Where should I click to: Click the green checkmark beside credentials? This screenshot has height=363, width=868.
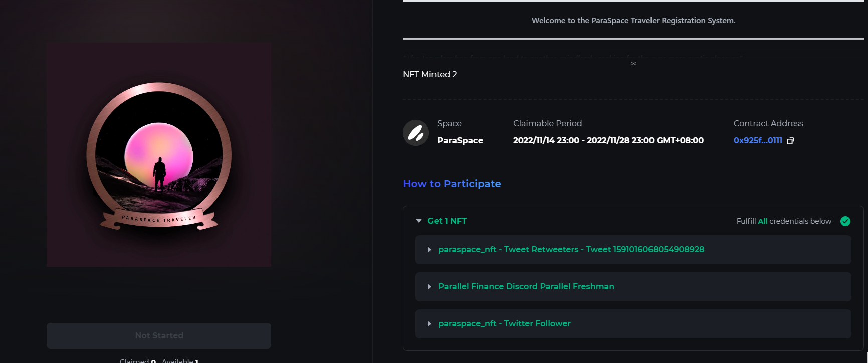(845, 221)
